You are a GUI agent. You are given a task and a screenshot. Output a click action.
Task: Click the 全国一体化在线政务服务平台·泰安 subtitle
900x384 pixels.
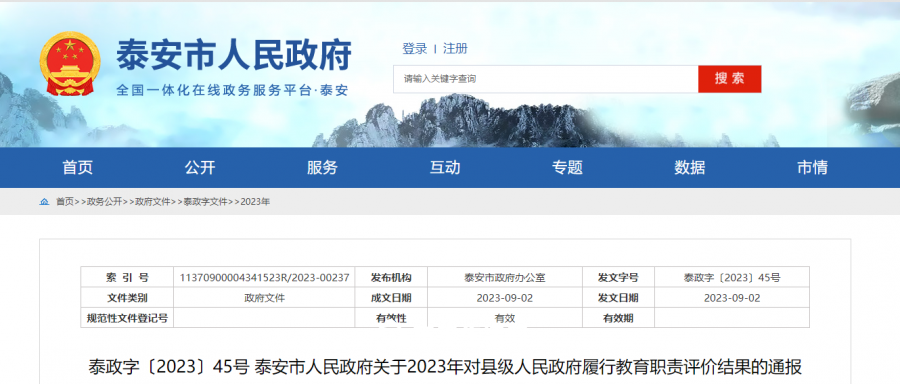coord(232,91)
